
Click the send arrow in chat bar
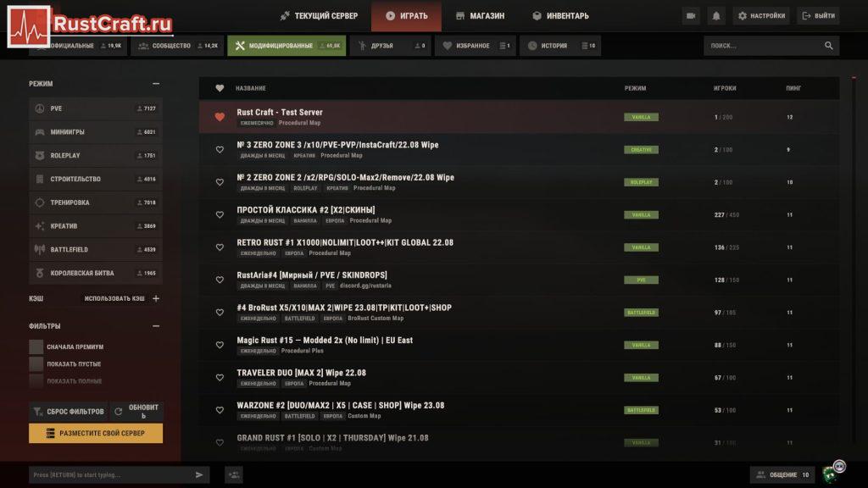(199, 474)
